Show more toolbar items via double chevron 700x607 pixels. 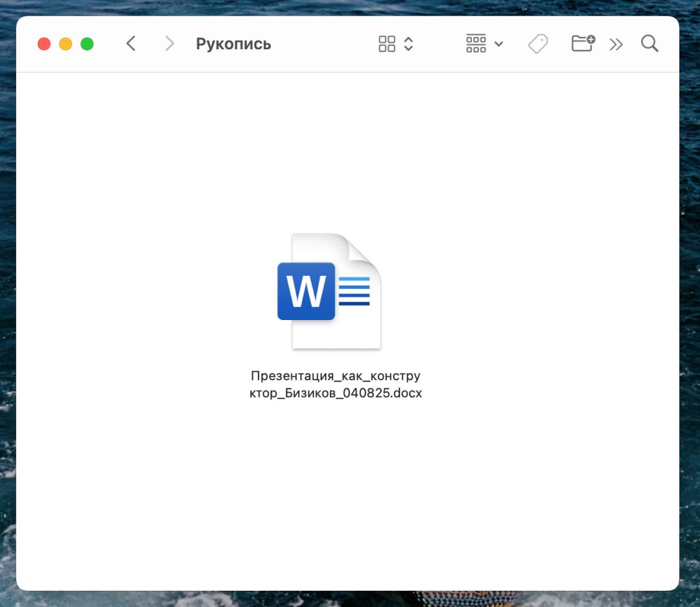(616, 44)
